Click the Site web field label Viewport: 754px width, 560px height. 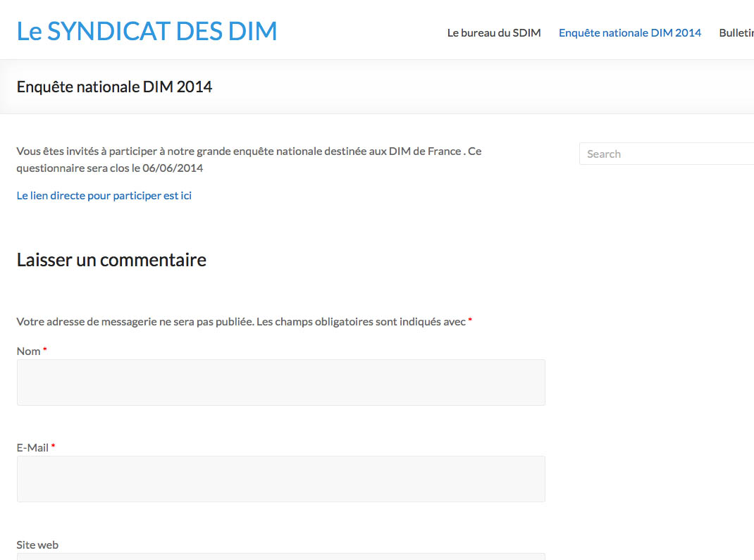[x=37, y=545]
